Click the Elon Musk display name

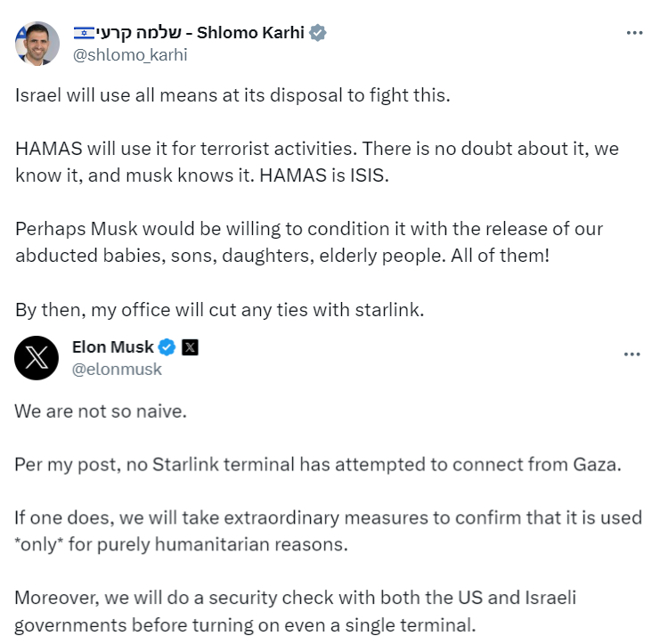(112, 347)
